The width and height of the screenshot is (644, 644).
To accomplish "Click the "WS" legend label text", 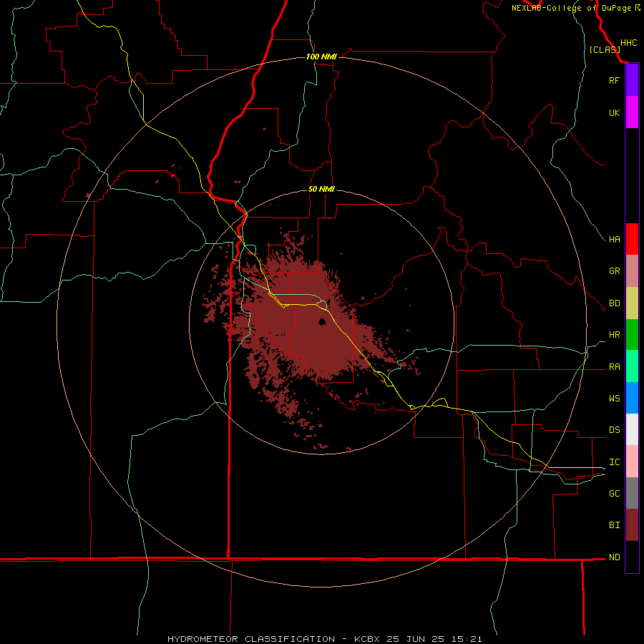I will click(614, 398).
